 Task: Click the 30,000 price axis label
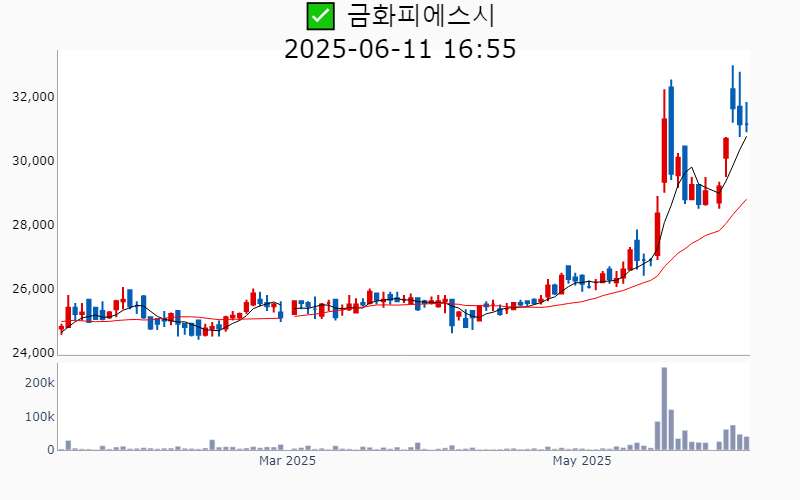33,161
